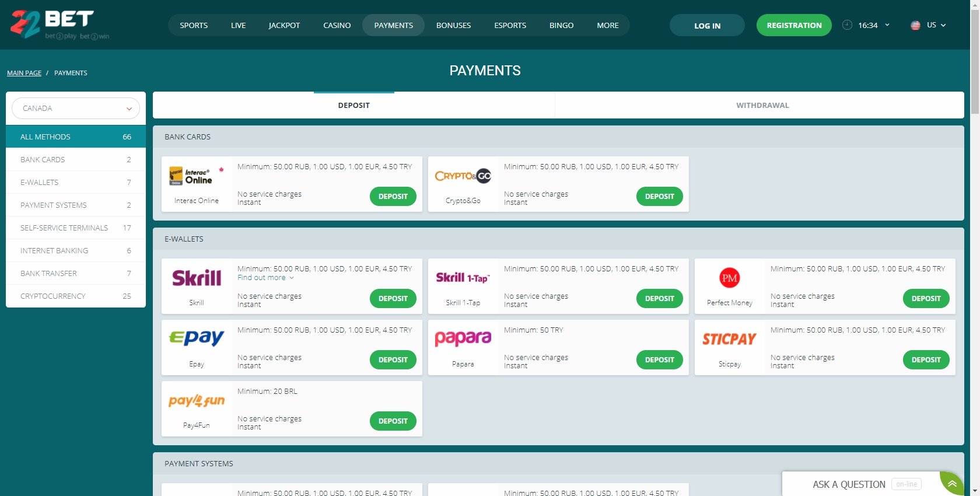Image resolution: width=980 pixels, height=496 pixels.
Task: Click the LOG IN button
Action: [707, 25]
